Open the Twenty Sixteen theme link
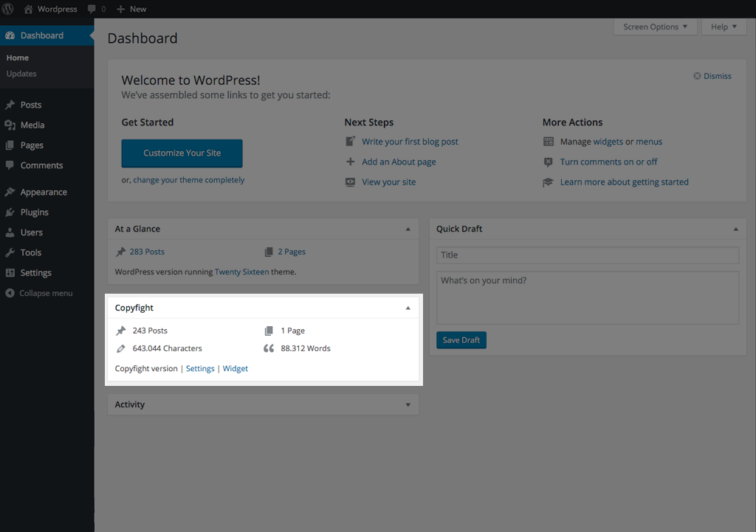 pyautogui.click(x=242, y=272)
